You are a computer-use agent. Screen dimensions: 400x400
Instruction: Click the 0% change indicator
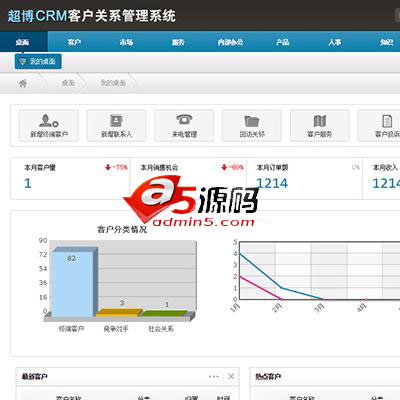point(356,167)
